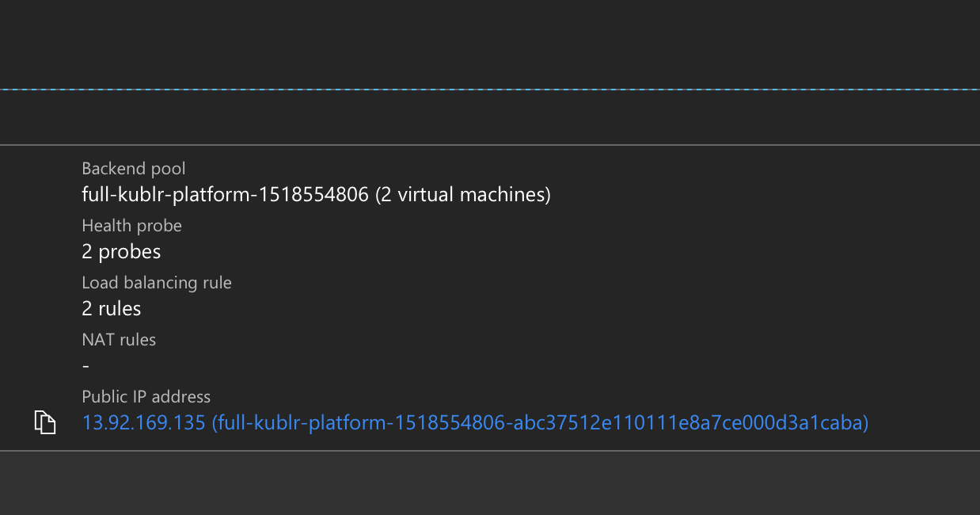980x515 pixels.
Task: Click the 'Health probe' label
Action: [x=132, y=226]
